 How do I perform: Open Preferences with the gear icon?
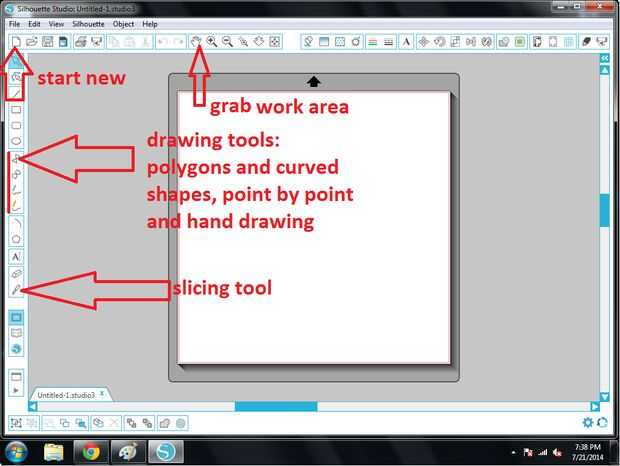point(588,423)
